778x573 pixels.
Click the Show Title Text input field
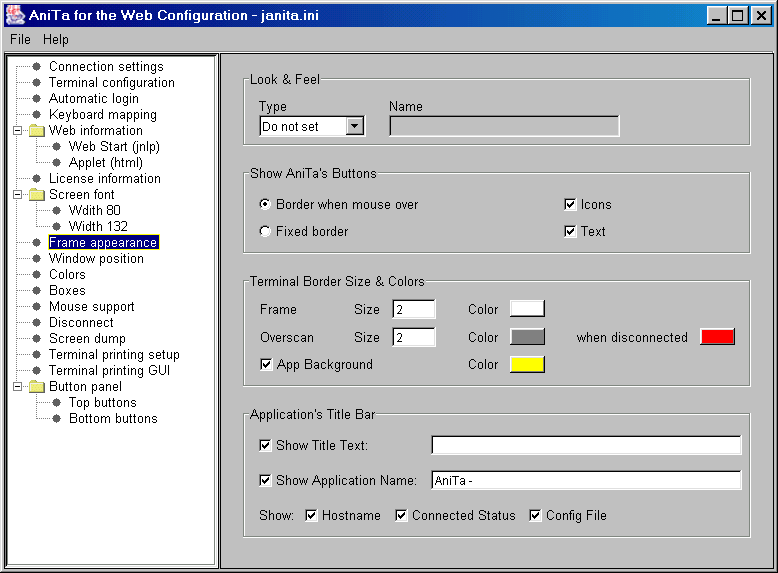click(586, 445)
